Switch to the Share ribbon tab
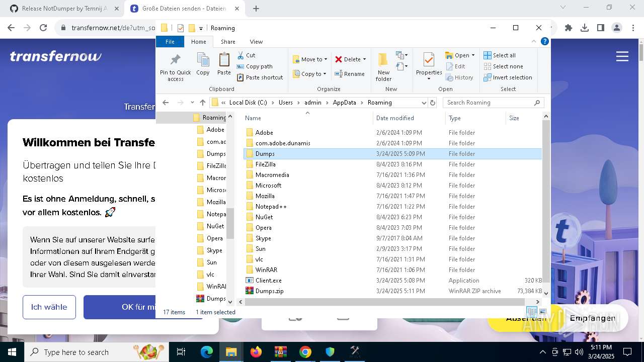This screenshot has height=362, width=644. pyautogui.click(x=228, y=42)
